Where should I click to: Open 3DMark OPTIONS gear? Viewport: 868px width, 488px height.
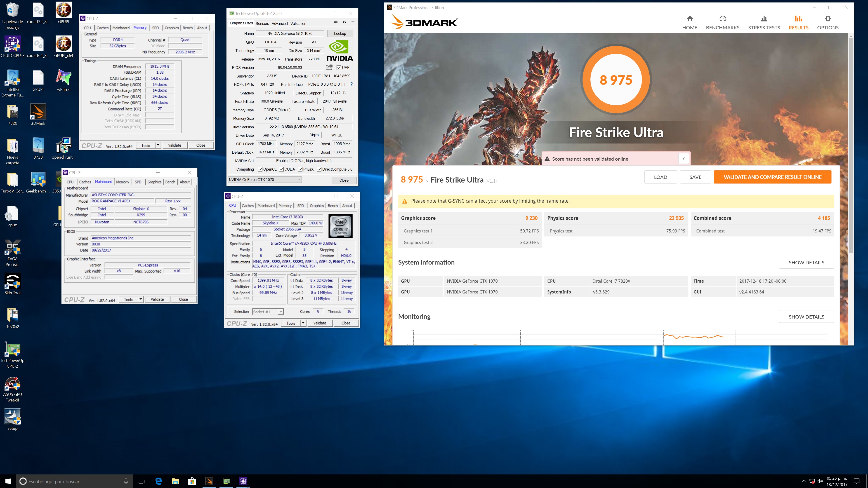[828, 23]
